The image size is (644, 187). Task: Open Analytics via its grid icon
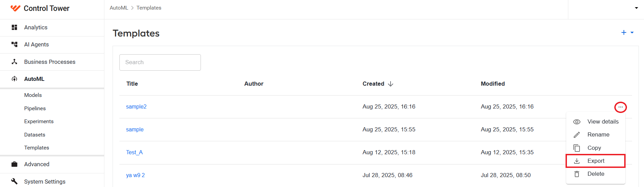(14, 27)
